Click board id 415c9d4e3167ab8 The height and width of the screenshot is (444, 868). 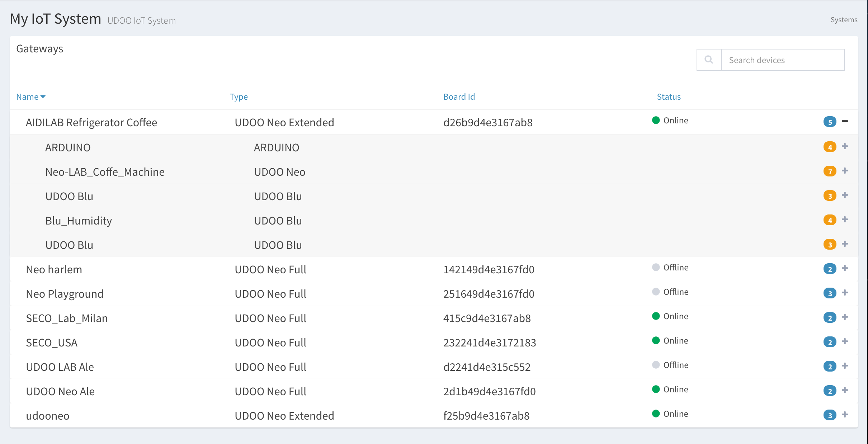[487, 318]
